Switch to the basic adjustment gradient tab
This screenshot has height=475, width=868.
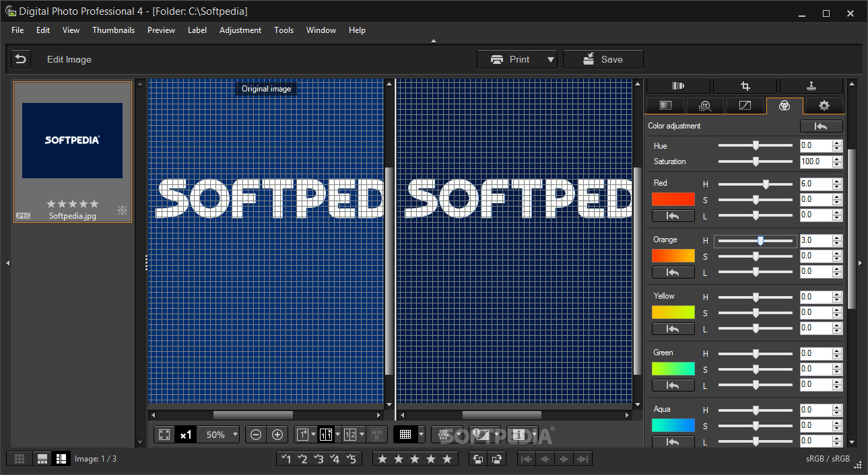pos(665,106)
